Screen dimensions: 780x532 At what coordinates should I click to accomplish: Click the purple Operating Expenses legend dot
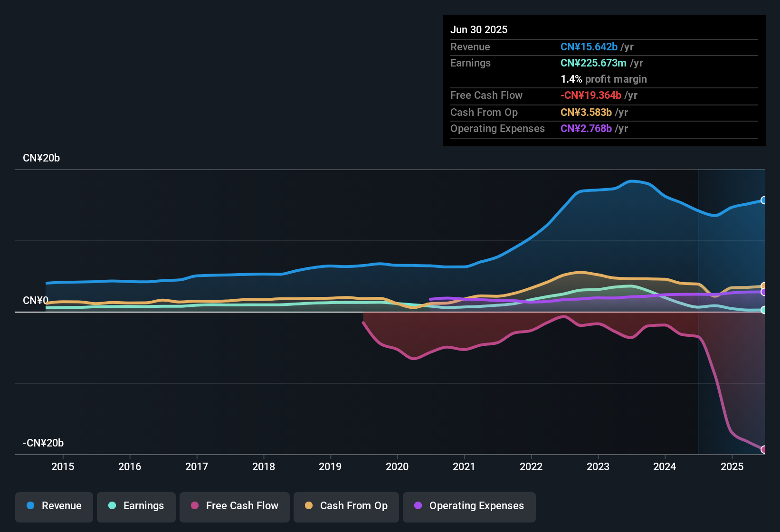[x=418, y=506]
